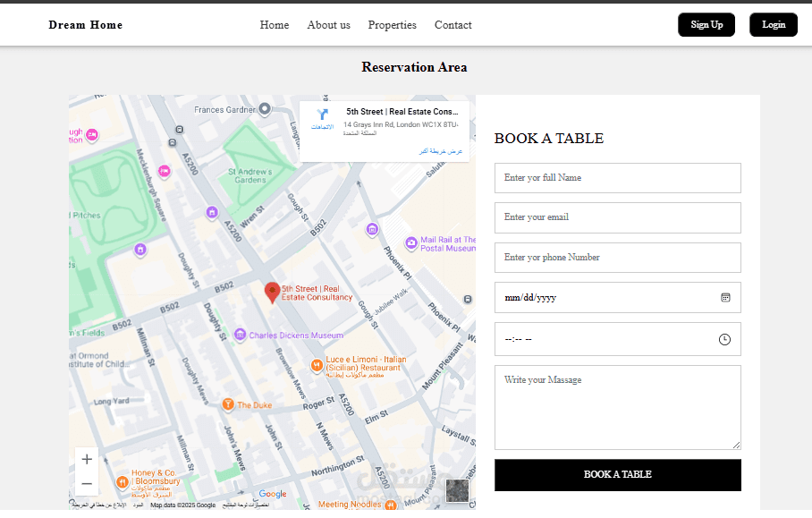Screen dimensions: 812x518
Task: Submit with the BOOK A TABLE button
Action: (617, 475)
